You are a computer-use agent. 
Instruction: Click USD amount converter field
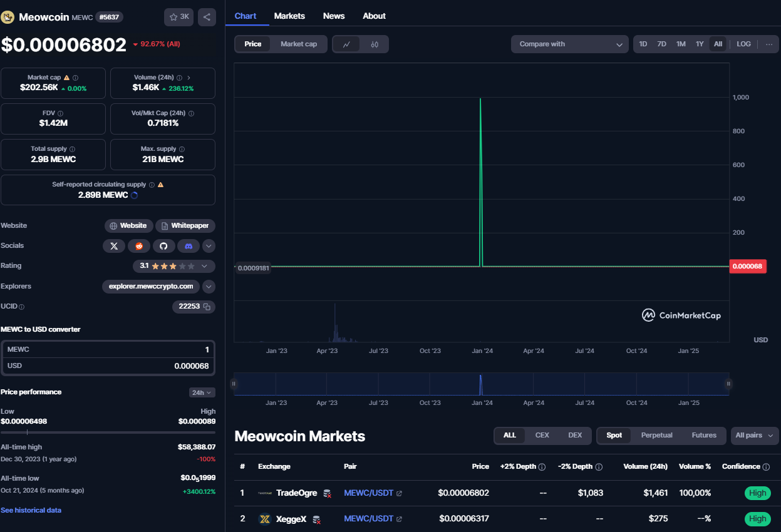[108, 366]
